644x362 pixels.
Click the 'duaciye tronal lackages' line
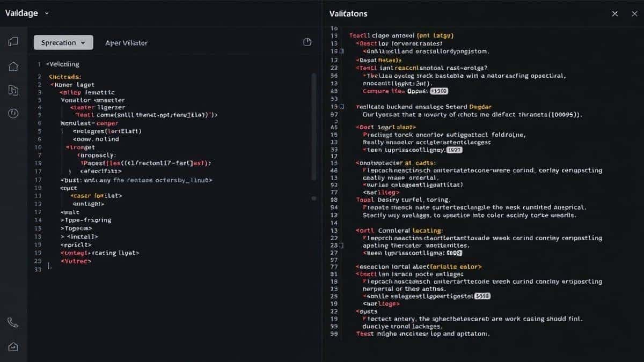(402, 326)
